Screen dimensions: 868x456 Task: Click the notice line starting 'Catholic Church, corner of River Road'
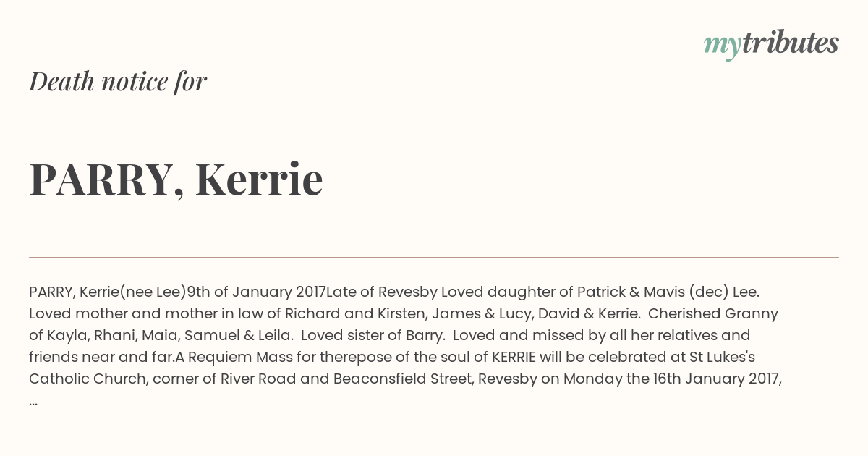click(x=406, y=379)
